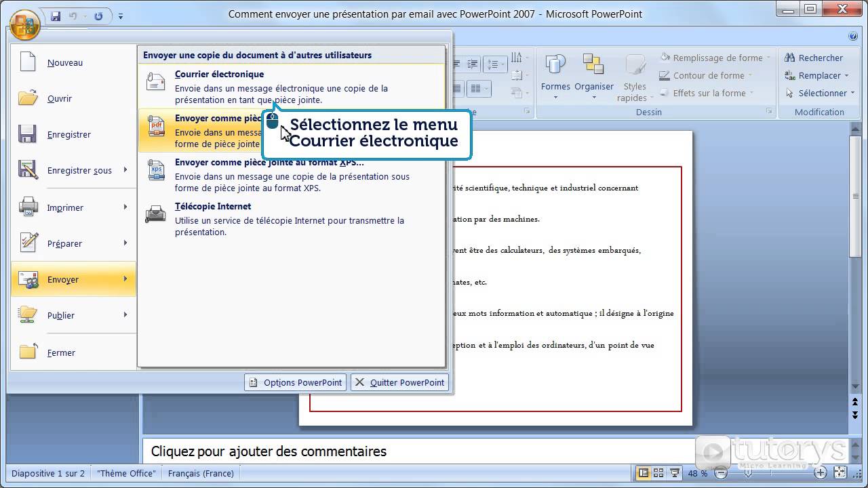This screenshot has width=868, height=488.
Task: Select Courrier électronique send option
Action: [292, 87]
